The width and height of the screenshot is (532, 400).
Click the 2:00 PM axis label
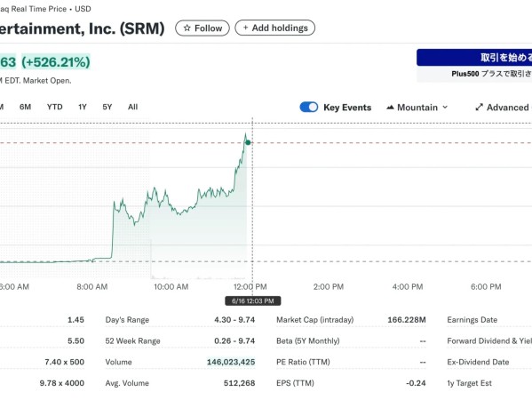[x=329, y=287]
